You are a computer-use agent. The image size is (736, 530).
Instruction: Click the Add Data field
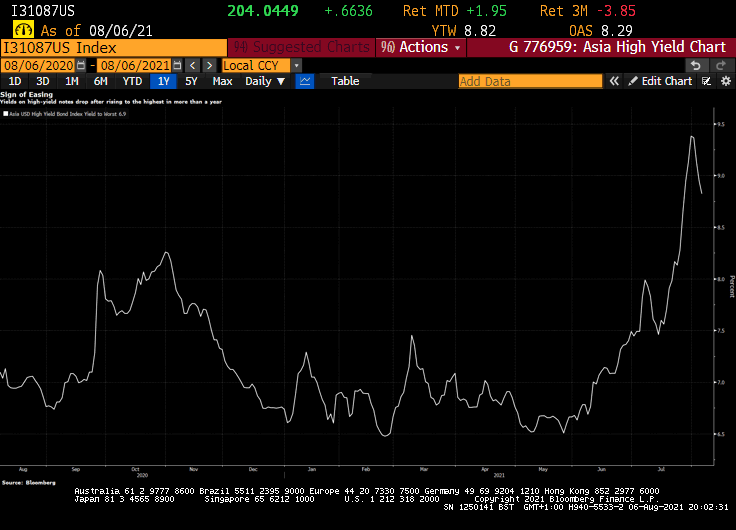pyautogui.click(x=530, y=81)
